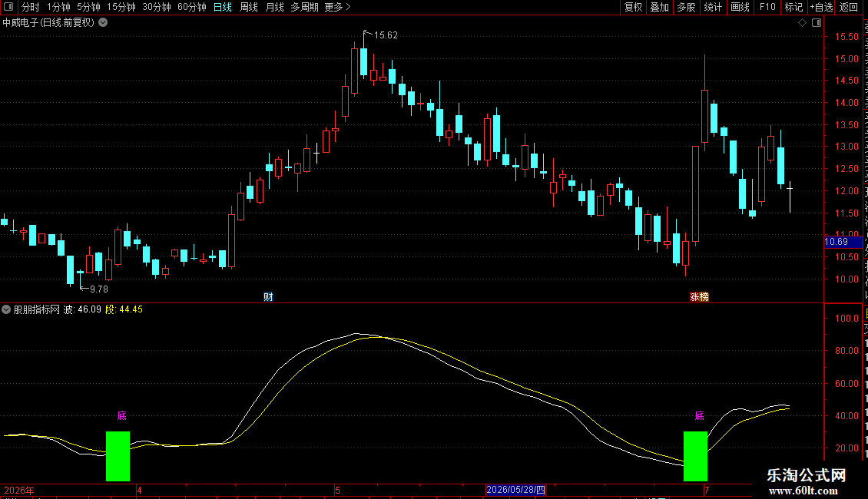Click the diamond icon in chart header
Viewport: 868px width, 499px height.
coord(802,23)
